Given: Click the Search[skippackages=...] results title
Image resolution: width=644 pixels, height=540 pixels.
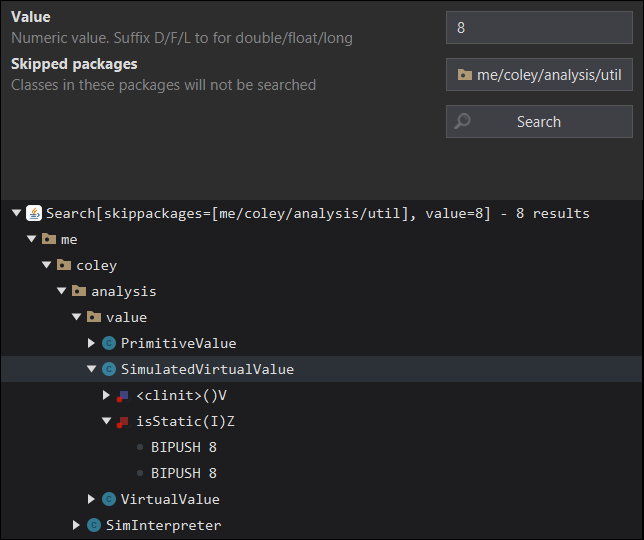Looking at the screenshot, I should point(317,214).
